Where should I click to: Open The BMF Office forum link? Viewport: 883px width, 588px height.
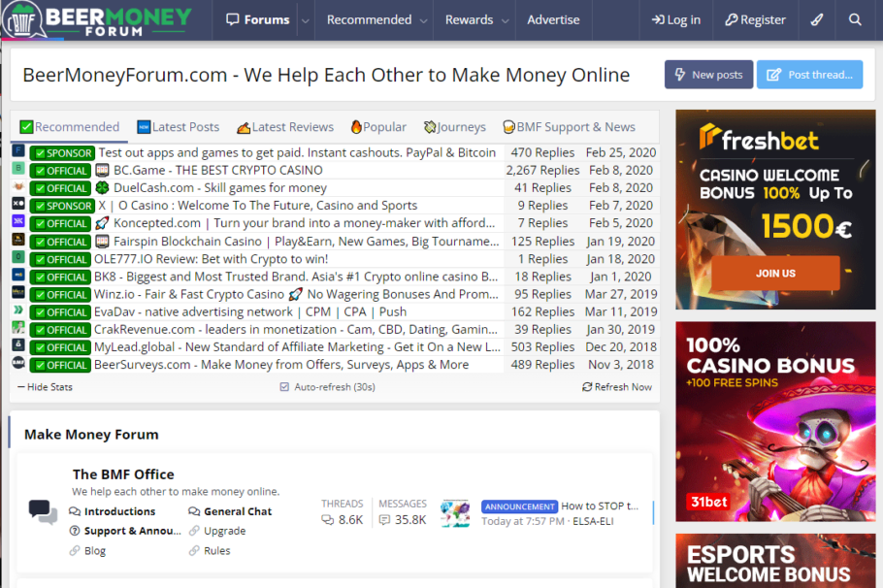tap(123, 474)
